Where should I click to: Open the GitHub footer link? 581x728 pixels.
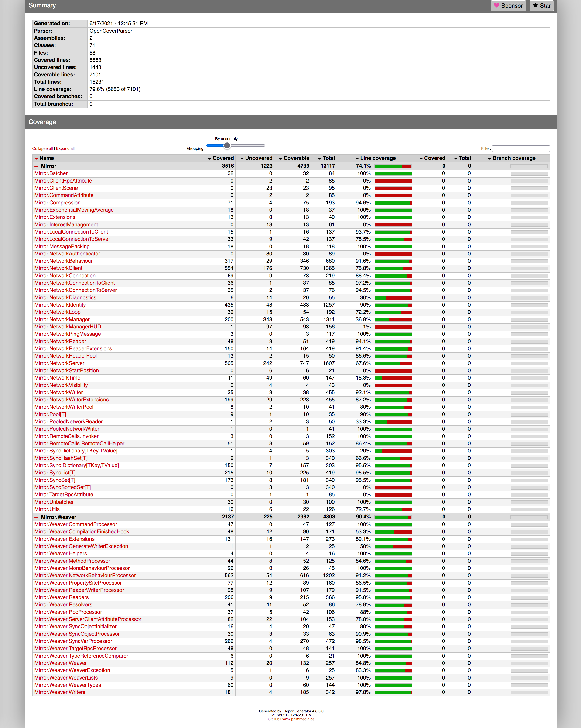[x=273, y=719]
